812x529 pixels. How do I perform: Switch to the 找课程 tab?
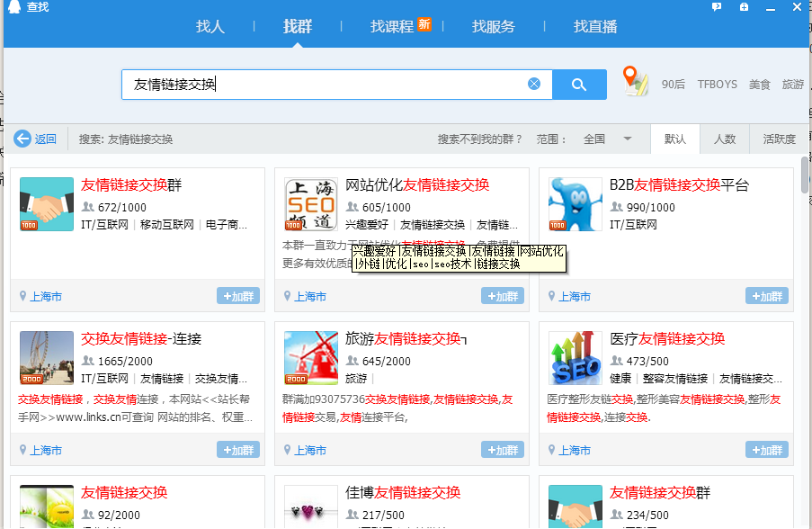pos(392,26)
